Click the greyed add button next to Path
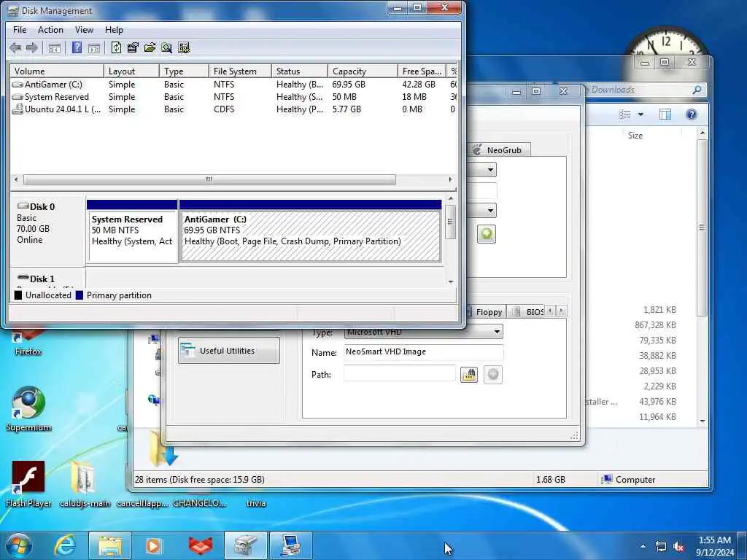747x560 pixels. click(x=493, y=375)
